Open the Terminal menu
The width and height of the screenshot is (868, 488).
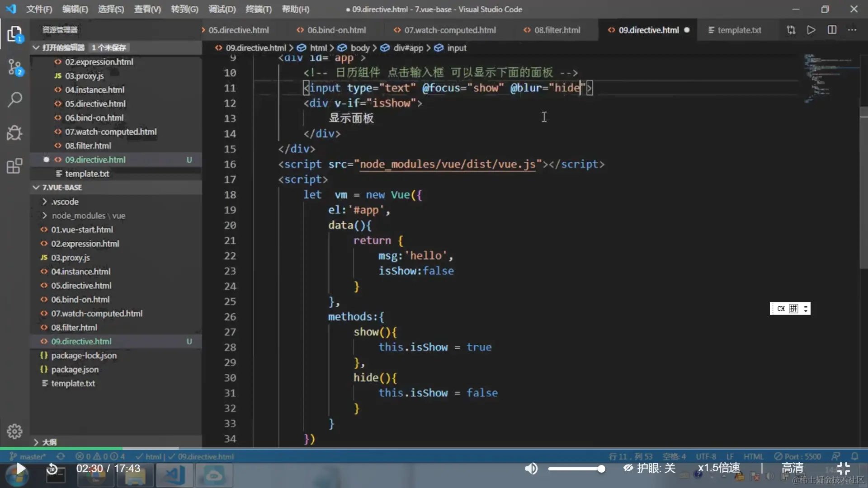click(x=258, y=9)
